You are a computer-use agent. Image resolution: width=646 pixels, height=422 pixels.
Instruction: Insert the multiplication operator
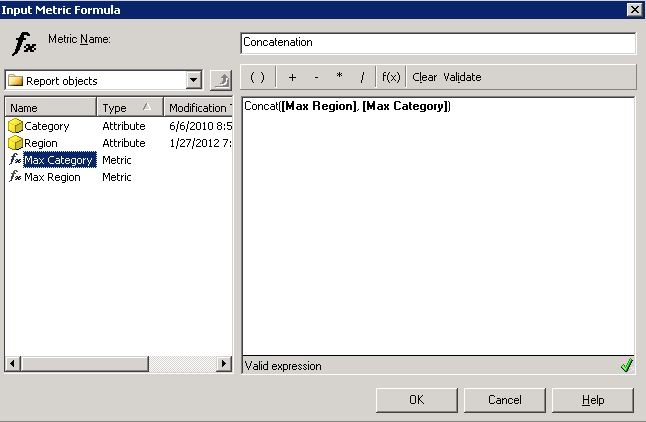(339, 77)
